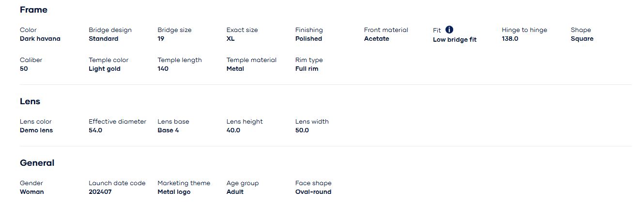Click the Low bridge fit value

tap(454, 40)
